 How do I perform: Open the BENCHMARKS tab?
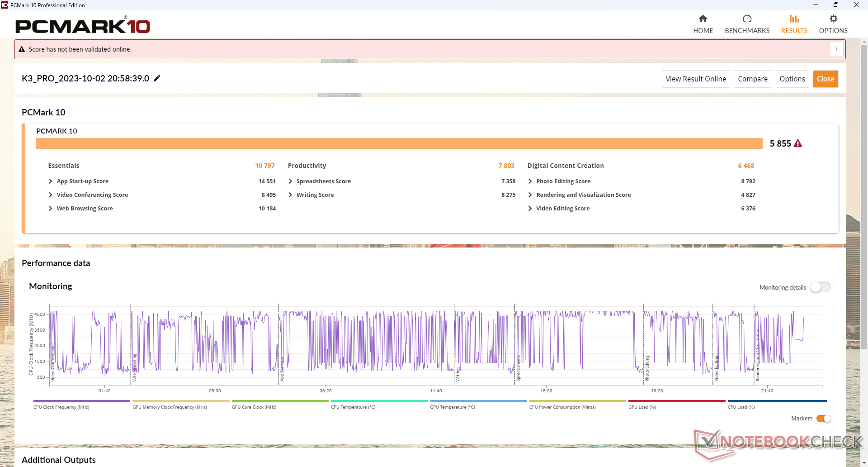pos(747,24)
